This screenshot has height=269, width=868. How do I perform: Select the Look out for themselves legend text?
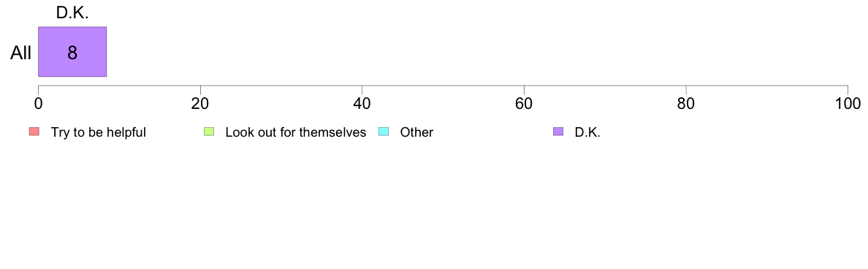click(296, 132)
